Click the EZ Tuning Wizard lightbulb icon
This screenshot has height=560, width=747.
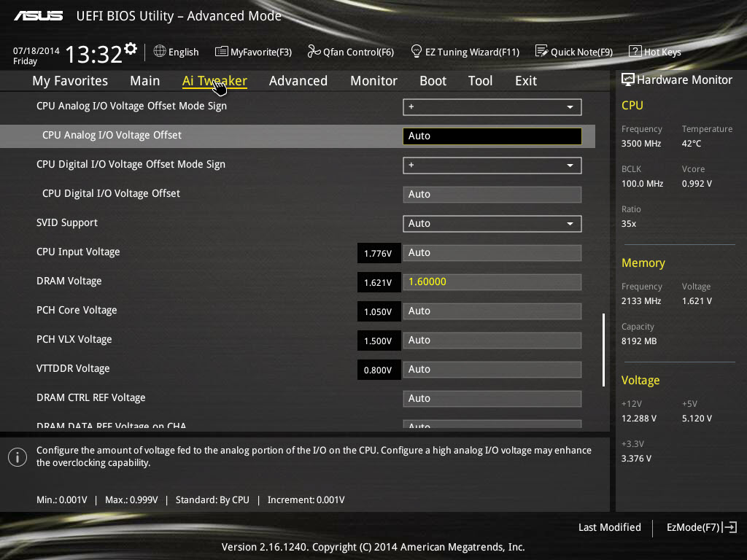pos(416,51)
